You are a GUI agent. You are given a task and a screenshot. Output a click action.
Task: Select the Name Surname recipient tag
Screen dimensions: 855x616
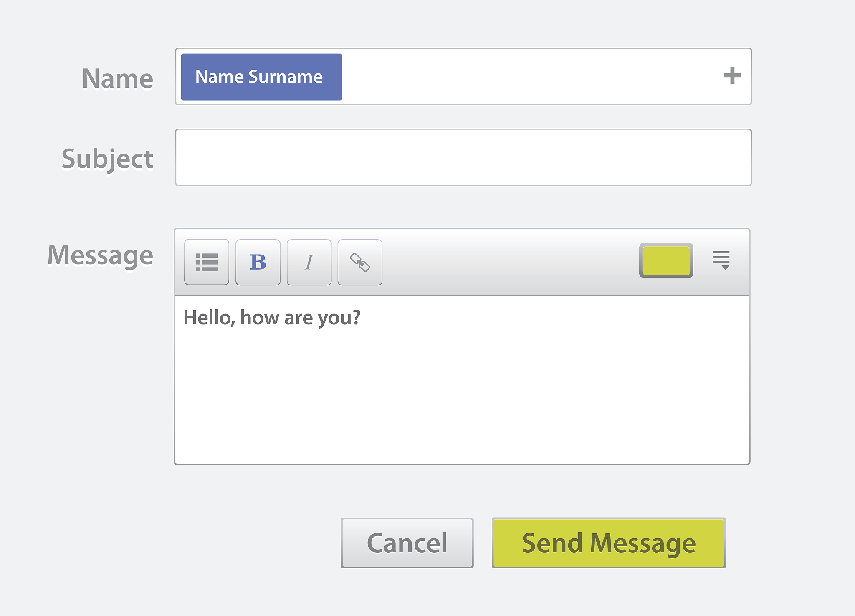(x=261, y=77)
